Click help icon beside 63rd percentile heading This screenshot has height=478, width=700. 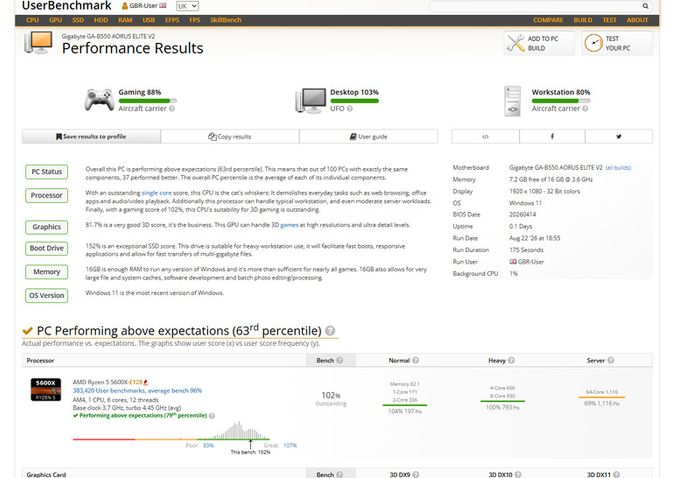[x=330, y=331]
